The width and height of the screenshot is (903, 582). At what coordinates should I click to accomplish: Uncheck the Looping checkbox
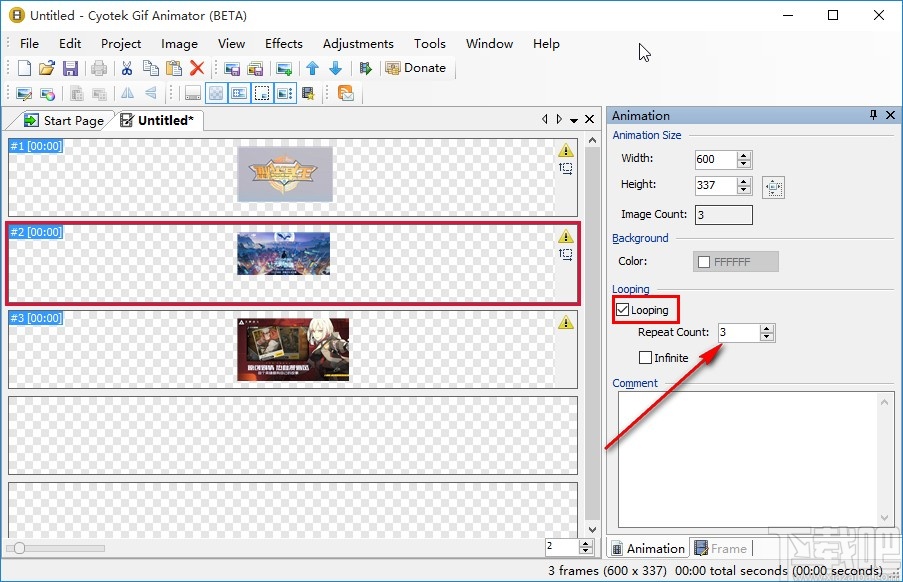point(623,310)
